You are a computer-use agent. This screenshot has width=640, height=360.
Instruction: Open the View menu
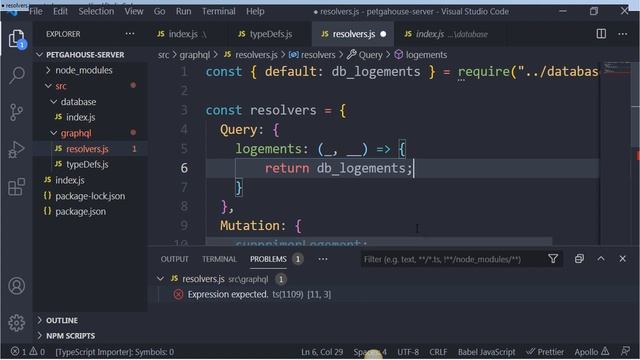click(134, 11)
